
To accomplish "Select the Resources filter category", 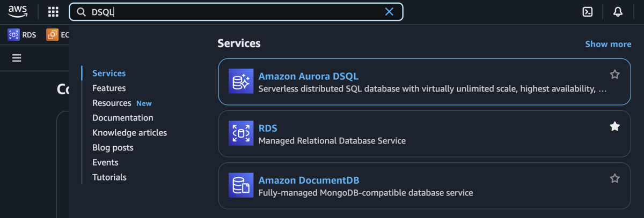I will [112, 103].
